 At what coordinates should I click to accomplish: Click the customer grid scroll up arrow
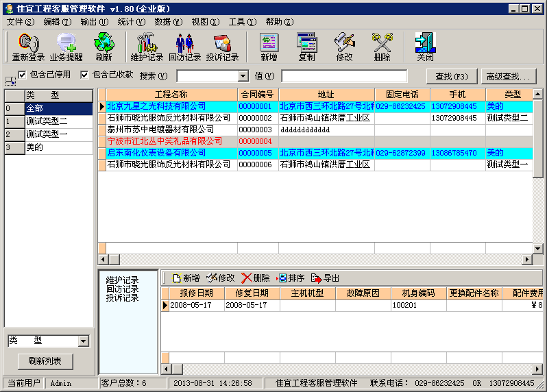point(537,93)
